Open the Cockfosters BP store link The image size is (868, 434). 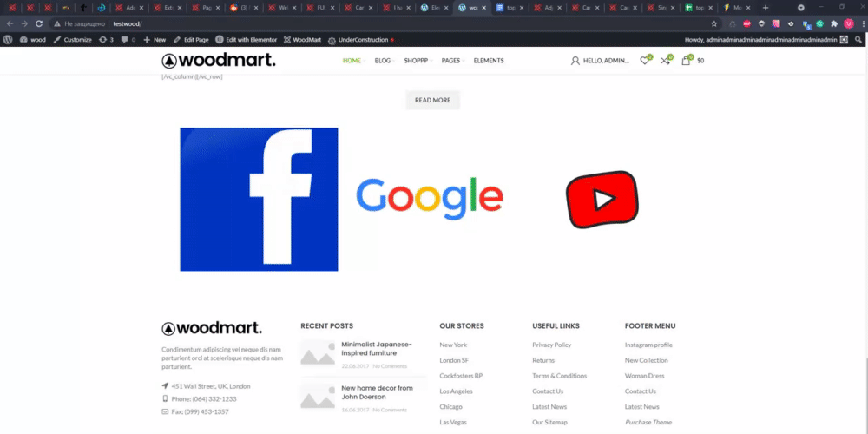pyautogui.click(x=461, y=376)
